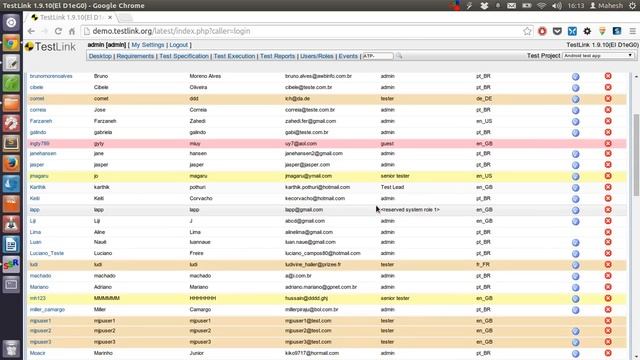Launch Chrome from Ubuntu dock

click(x=11, y=43)
